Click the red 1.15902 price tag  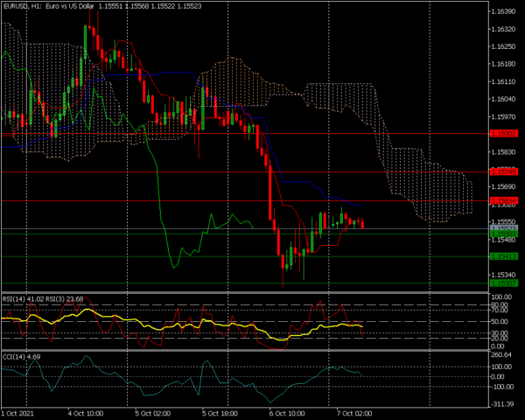pos(504,134)
